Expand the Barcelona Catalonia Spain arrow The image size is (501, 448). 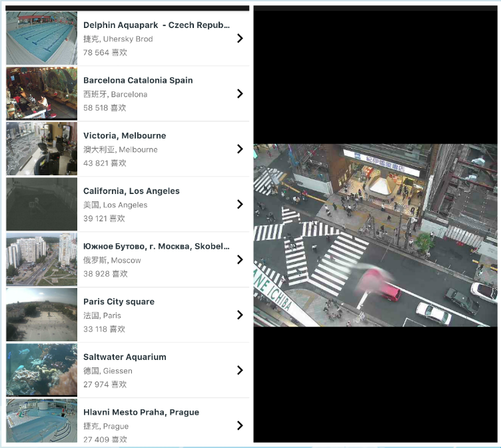[240, 94]
